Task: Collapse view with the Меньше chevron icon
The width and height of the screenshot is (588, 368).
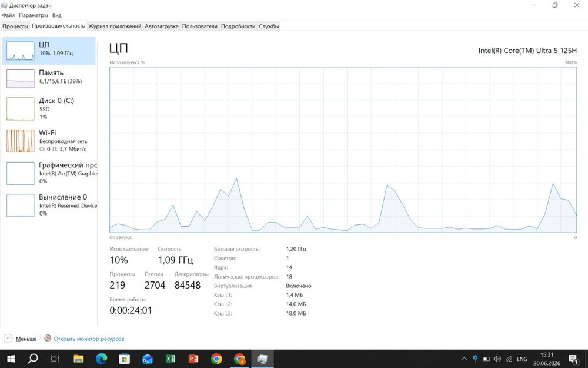Action: (8, 339)
